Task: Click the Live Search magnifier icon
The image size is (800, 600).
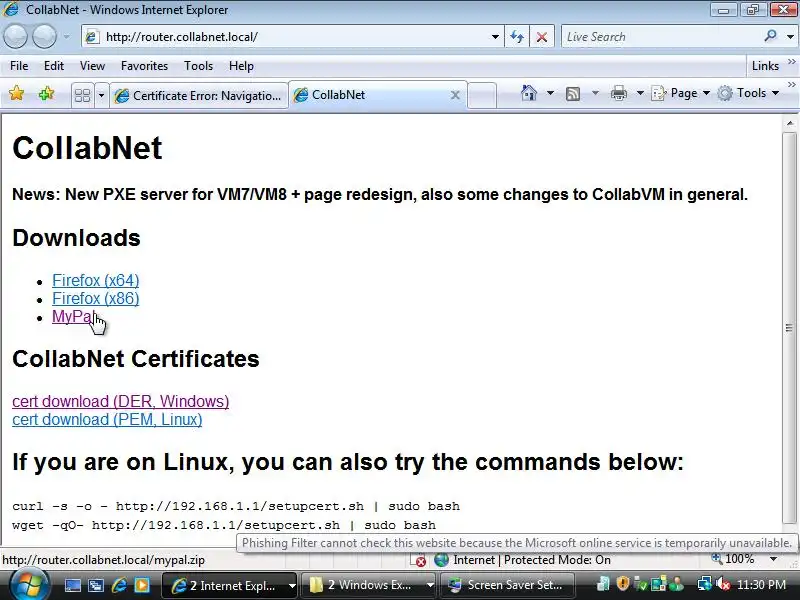Action: click(x=770, y=36)
